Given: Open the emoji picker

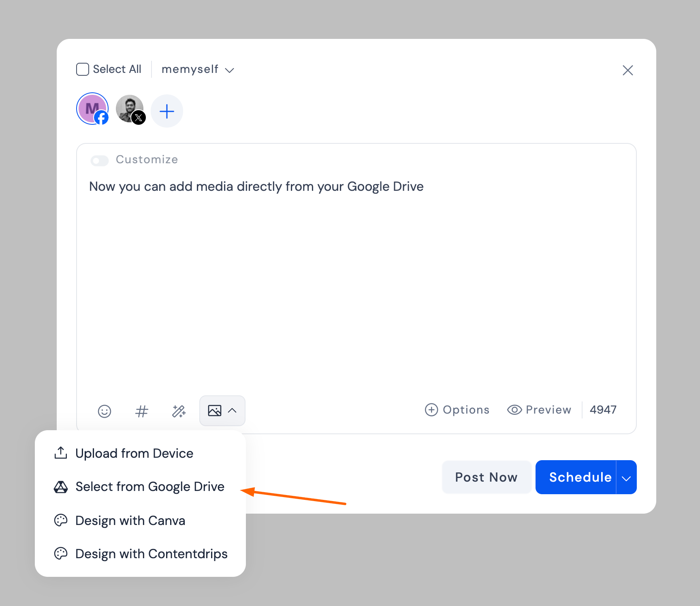Looking at the screenshot, I should tap(105, 411).
